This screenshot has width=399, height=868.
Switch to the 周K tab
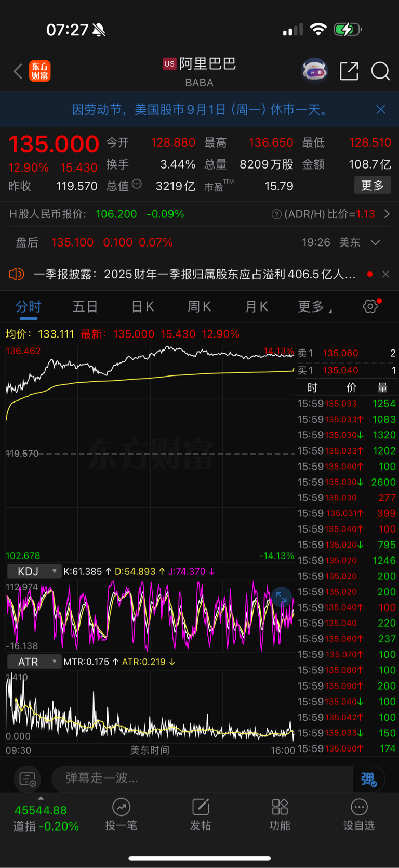(199, 307)
